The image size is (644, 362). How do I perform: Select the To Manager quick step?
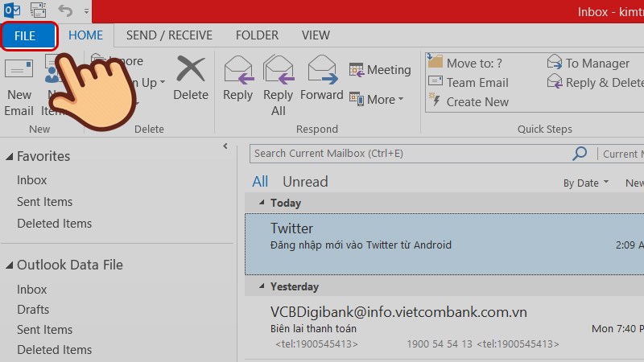point(588,63)
